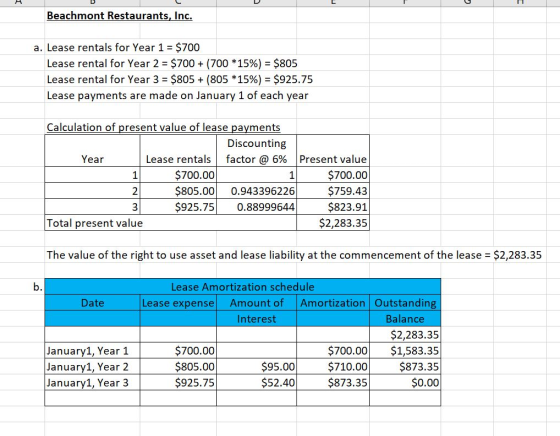Image resolution: width=560 pixels, height=436 pixels.
Task: Click the Lease expense header cell
Action: (178, 303)
